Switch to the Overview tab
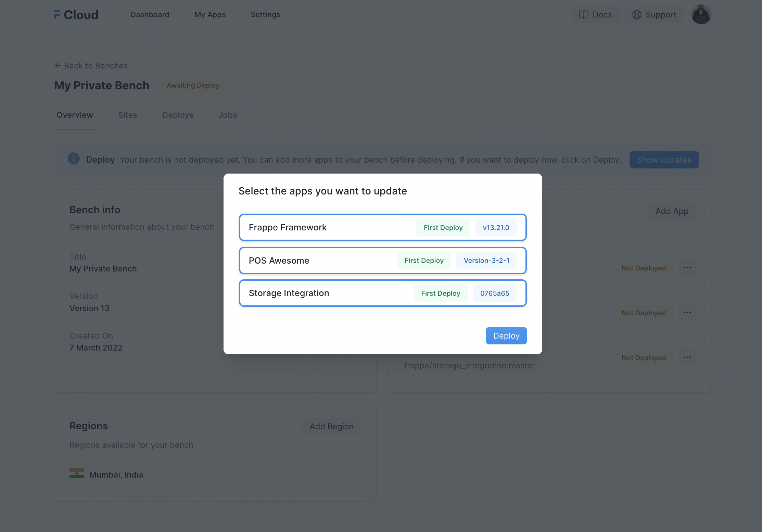This screenshot has height=532, width=762. 75,115
